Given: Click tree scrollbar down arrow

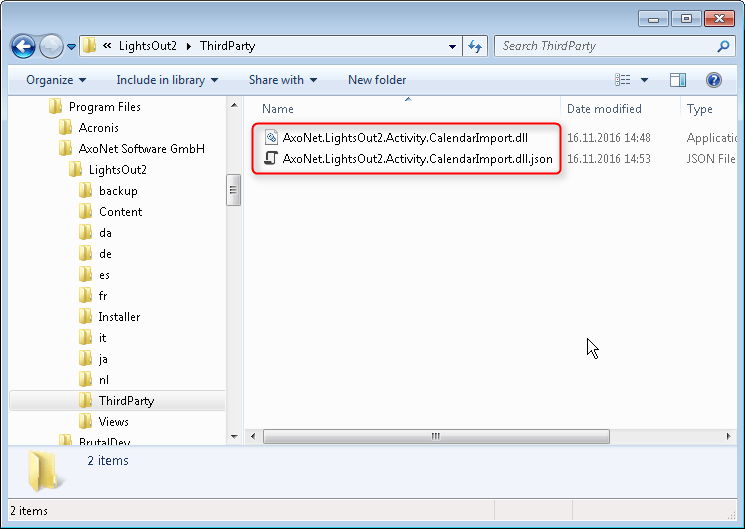Looking at the screenshot, I should point(234,436).
